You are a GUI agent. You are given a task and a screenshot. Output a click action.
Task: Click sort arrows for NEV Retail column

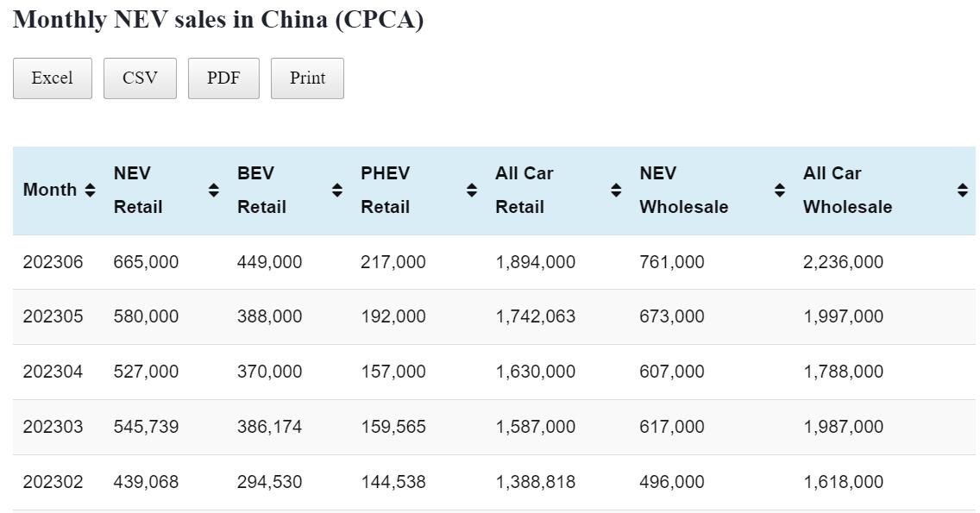(x=214, y=191)
